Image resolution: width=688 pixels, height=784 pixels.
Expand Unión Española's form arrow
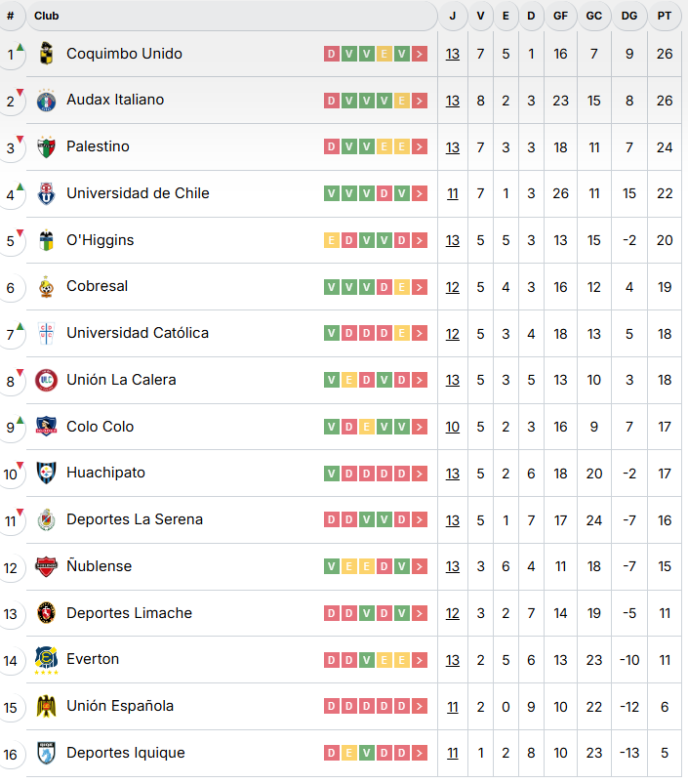pyautogui.click(x=420, y=707)
